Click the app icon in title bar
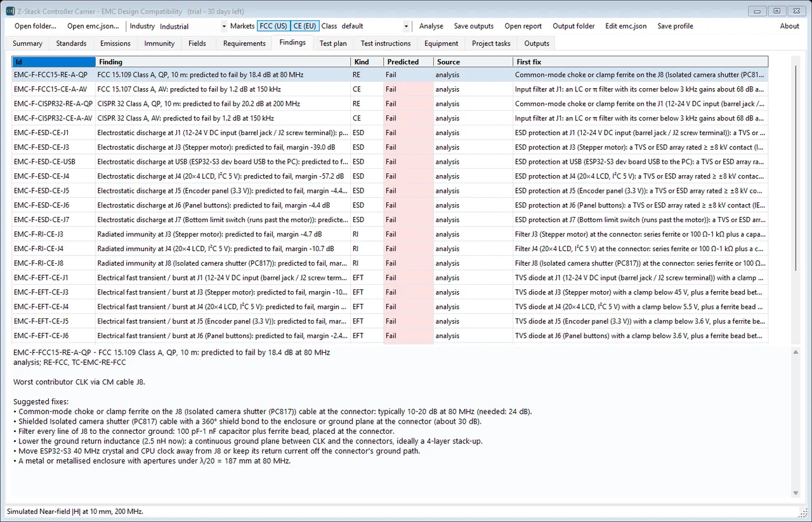Viewport: 812px width, 522px height. coord(10,11)
